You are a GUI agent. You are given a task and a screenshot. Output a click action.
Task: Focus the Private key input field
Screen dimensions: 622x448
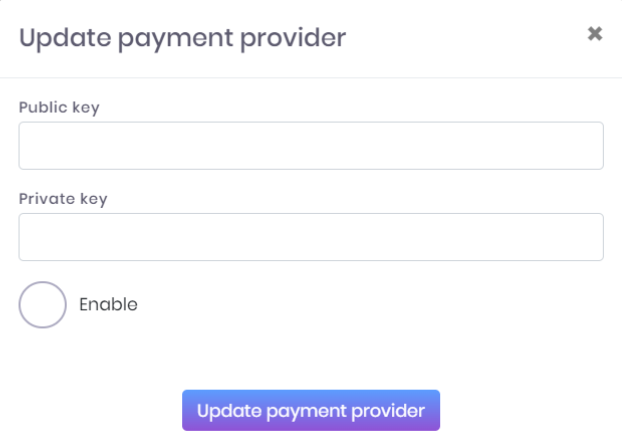[x=311, y=237]
